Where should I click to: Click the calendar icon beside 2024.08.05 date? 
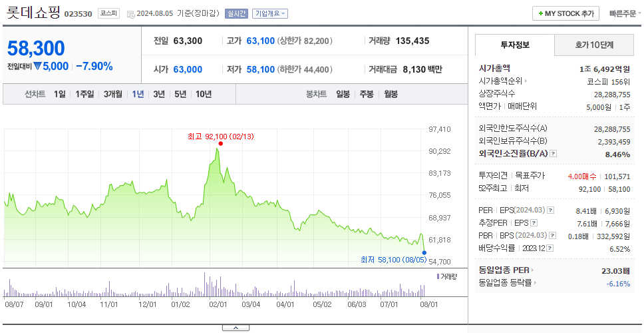coord(130,15)
